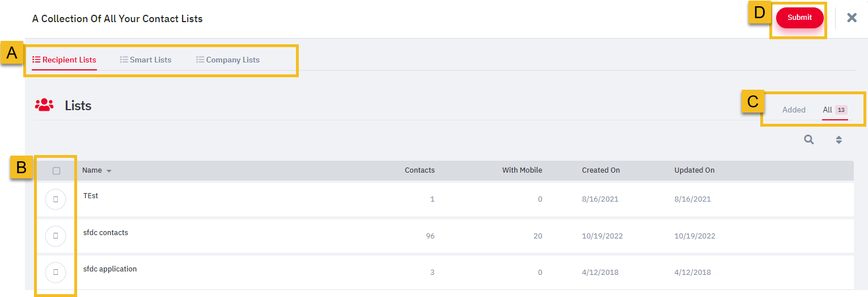Close the contact lists dialog

point(852,18)
